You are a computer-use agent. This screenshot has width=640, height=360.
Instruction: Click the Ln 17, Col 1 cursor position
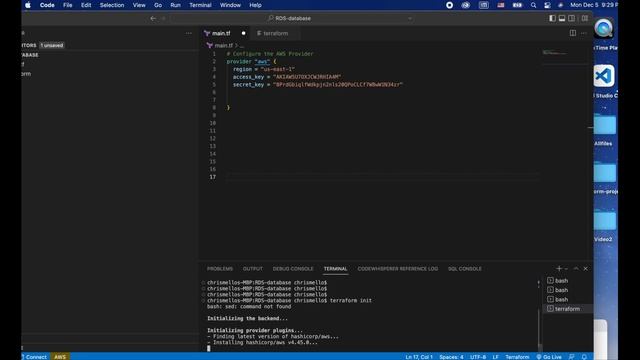tap(419, 357)
